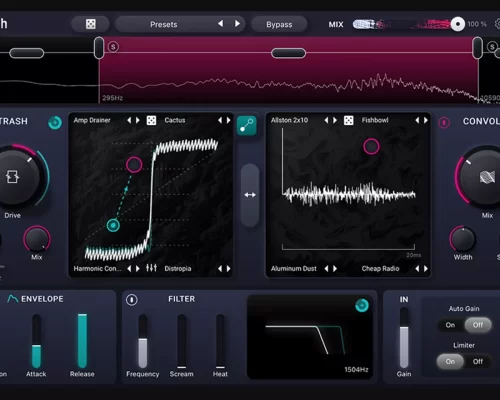Click the teal filter display toggle icon
The image size is (500, 400).
pos(362,305)
